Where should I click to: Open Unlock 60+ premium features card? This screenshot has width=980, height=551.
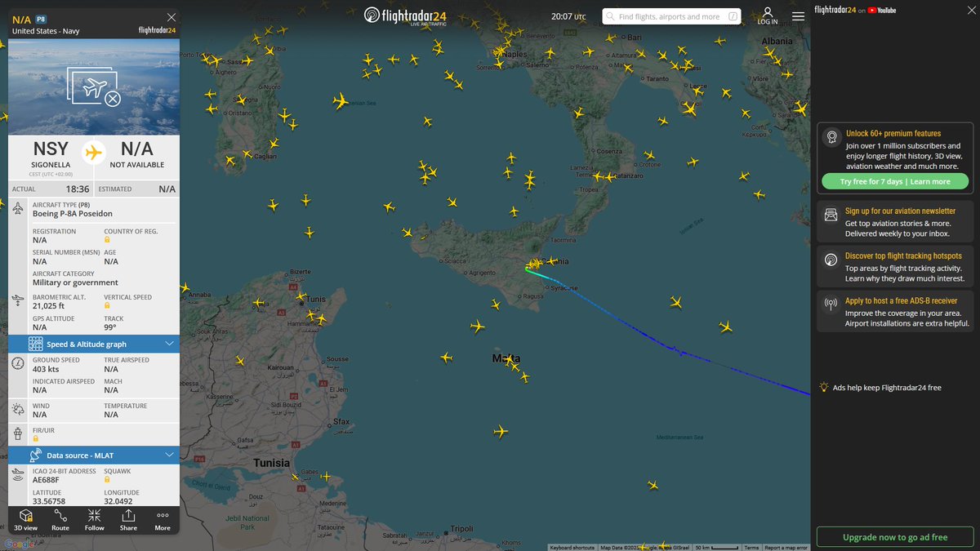point(895,159)
